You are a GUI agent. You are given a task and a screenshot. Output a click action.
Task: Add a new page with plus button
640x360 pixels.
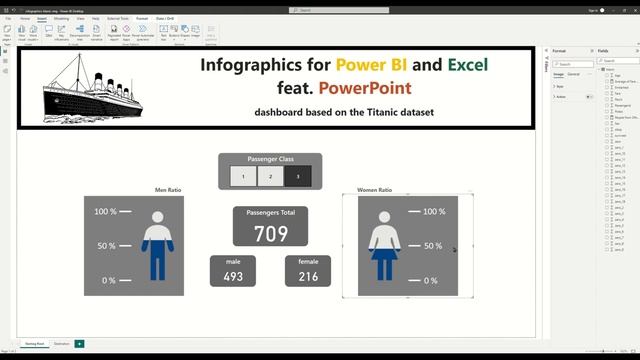[79, 344]
